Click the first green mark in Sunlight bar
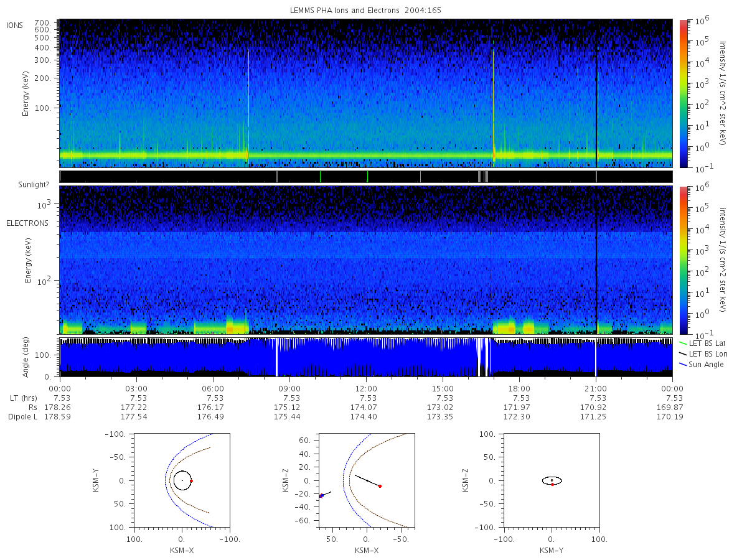 click(x=320, y=177)
